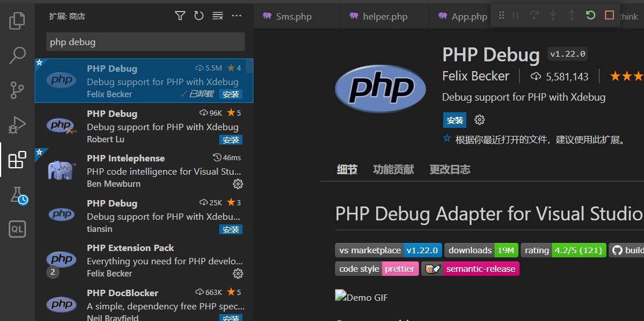Image resolution: width=644 pixels, height=321 pixels.
Task: Open the 功能贡献 feature contributions tab
Action: (x=393, y=169)
